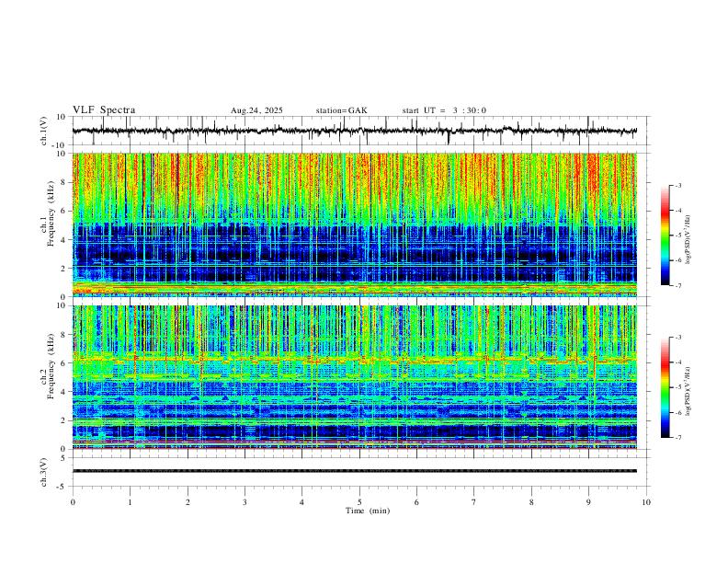The image size is (728, 563).
Task: Click the "8" kHz tick on ch.2 spectrogram
Action: coord(63,335)
